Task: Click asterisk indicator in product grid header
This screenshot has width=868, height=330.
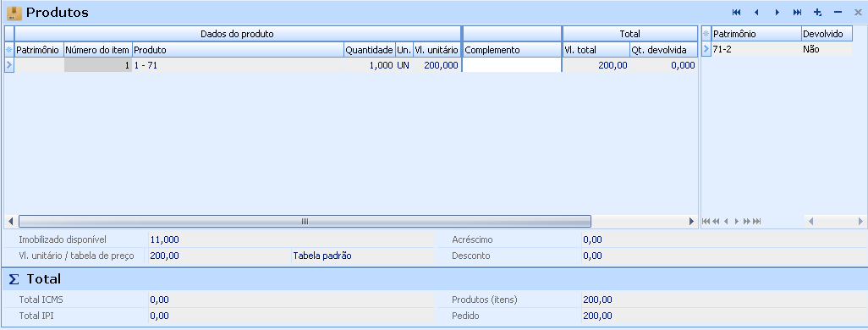Action: (8, 50)
